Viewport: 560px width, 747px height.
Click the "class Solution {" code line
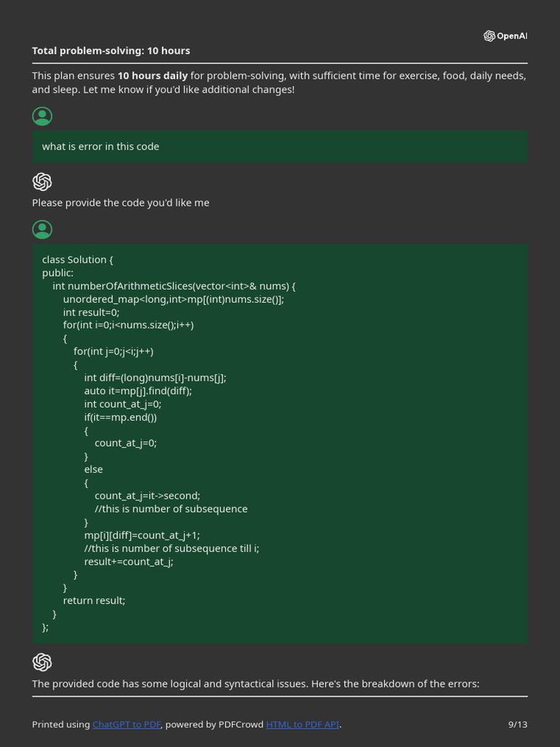pyautogui.click(x=78, y=260)
